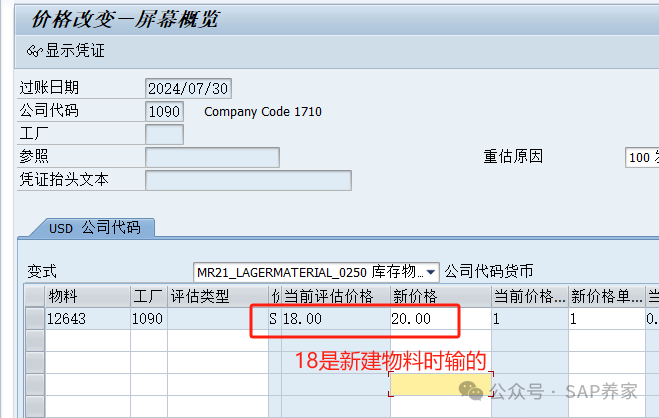This screenshot has height=418, width=659.
Task: Click the 公司代码 field 1090
Action: pos(164,111)
